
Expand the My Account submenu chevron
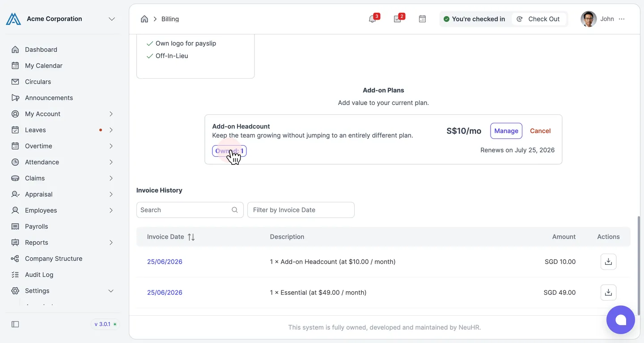coord(111,114)
